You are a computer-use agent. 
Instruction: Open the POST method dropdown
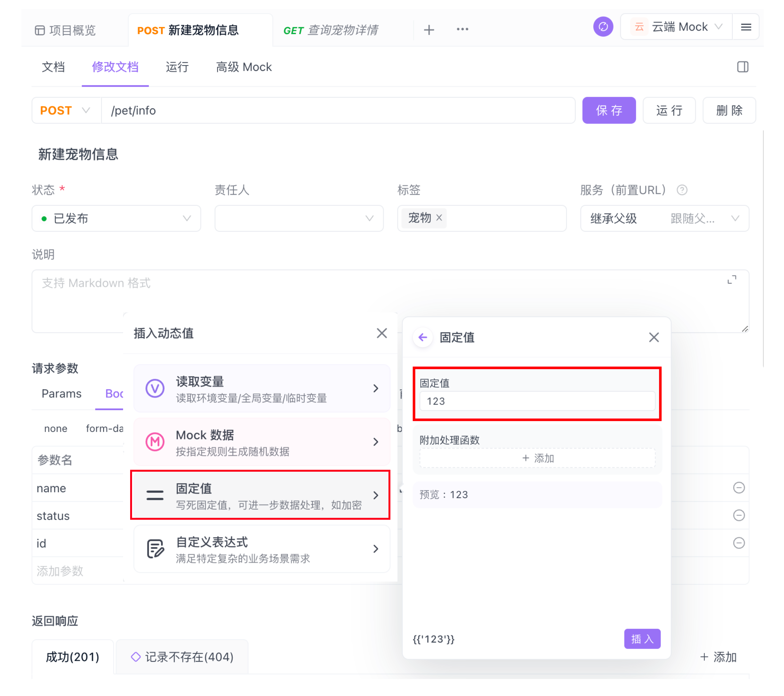click(x=66, y=111)
